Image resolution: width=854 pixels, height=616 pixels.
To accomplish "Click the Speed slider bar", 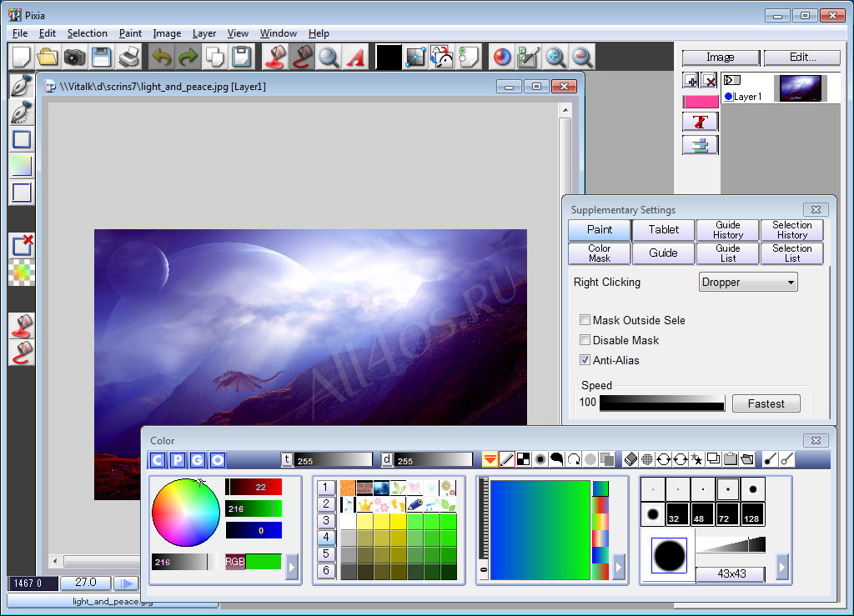I will (x=661, y=403).
